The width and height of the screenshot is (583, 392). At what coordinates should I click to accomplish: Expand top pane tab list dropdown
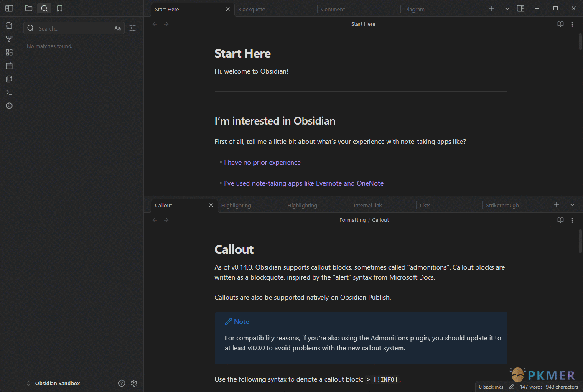coord(507,9)
